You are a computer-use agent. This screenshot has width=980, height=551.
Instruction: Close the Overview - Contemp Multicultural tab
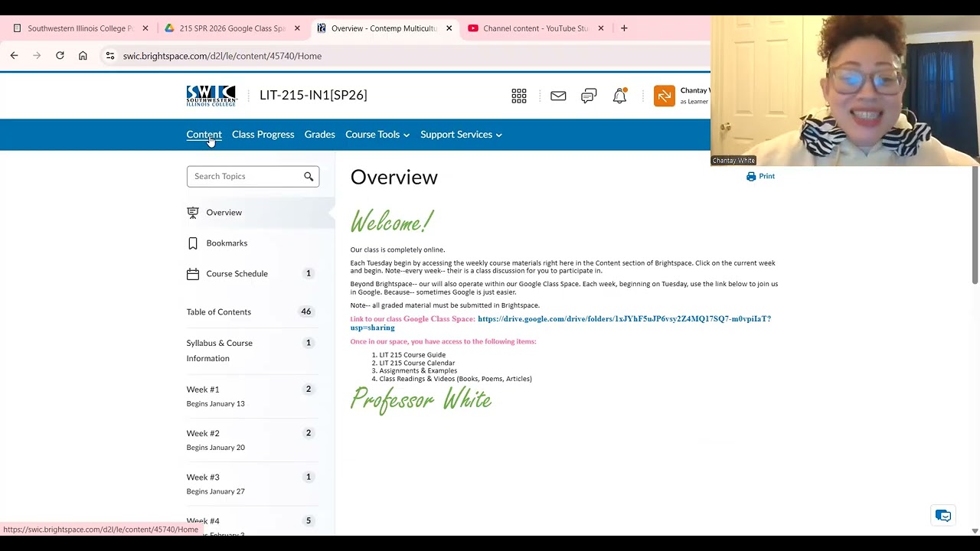[449, 28]
